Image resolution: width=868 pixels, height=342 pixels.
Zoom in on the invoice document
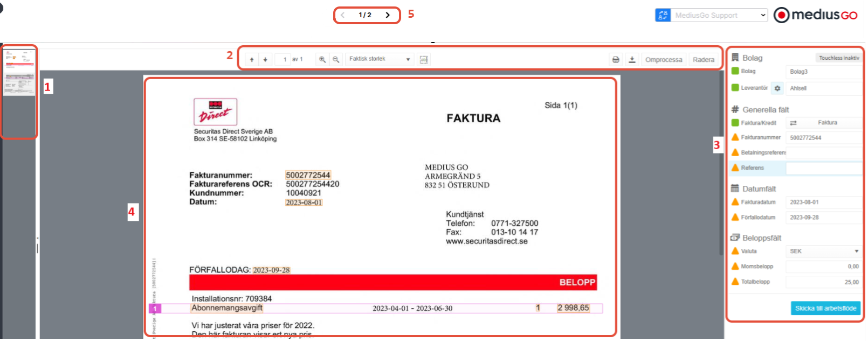[322, 60]
